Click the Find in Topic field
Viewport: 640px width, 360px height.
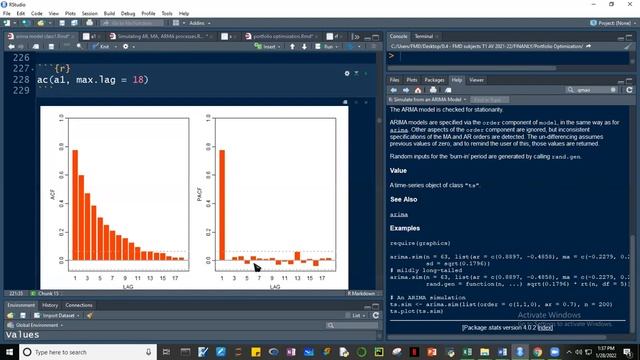click(x=489, y=100)
